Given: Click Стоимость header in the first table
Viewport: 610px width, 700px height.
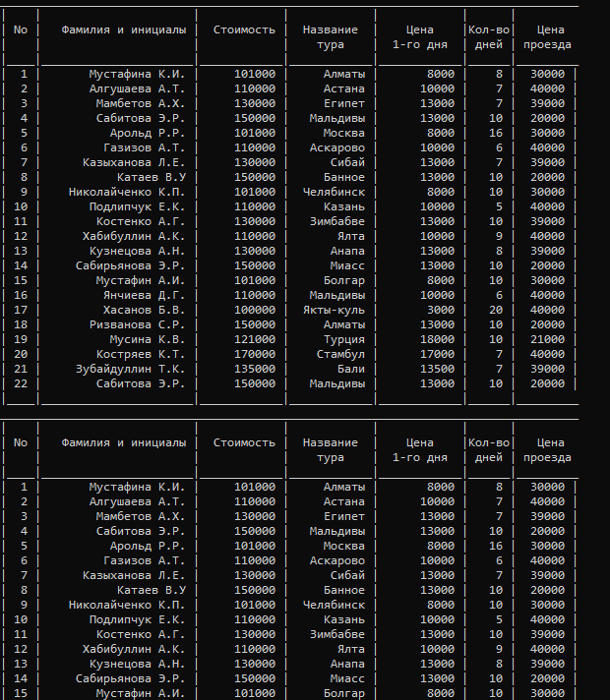Looking at the screenshot, I should click(244, 29).
